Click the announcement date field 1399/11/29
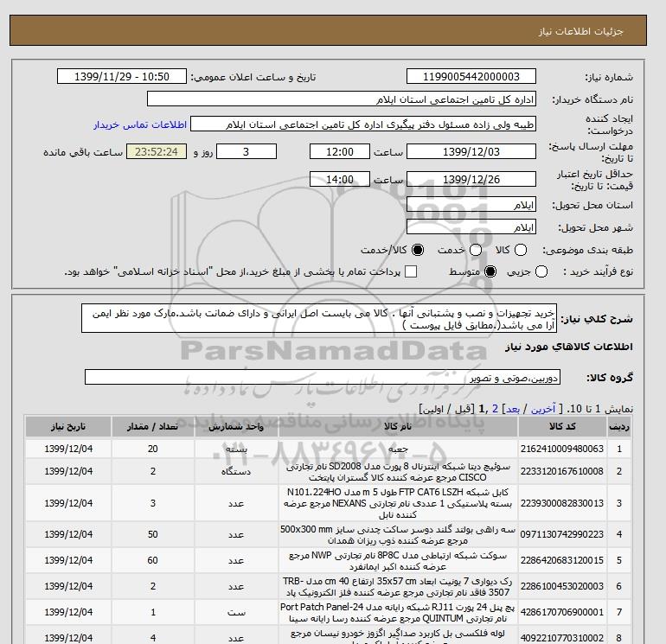This screenshot has width=666, height=644. [121, 76]
